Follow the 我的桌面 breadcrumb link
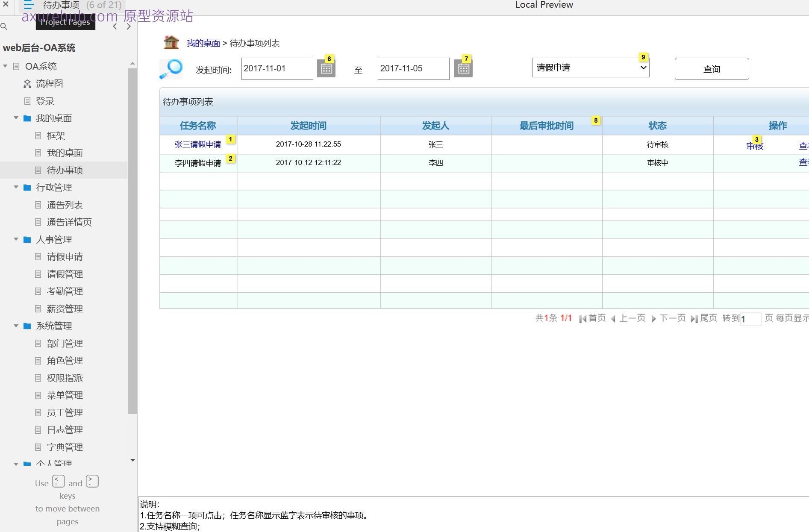The image size is (809, 532). [x=203, y=43]
